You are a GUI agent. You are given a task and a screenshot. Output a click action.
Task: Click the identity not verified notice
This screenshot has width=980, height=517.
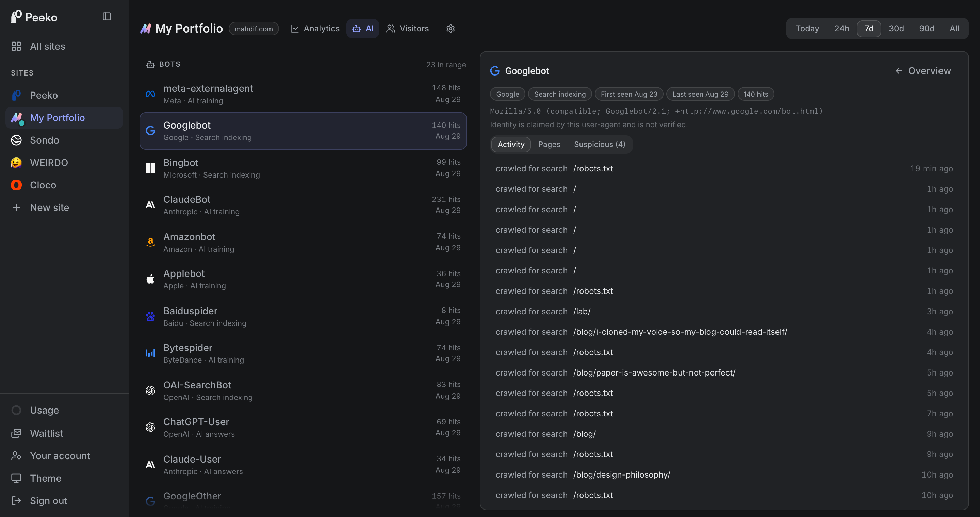589,125
